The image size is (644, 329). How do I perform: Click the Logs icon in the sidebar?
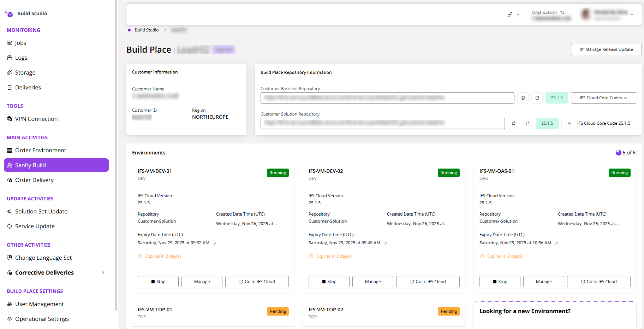[10, 58]
